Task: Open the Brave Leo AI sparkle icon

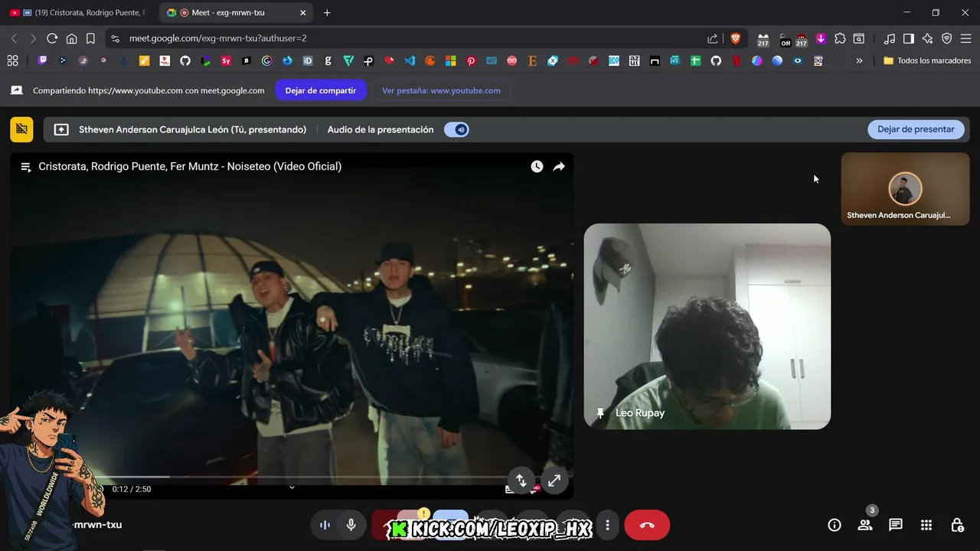Action: tap(927, 38)
